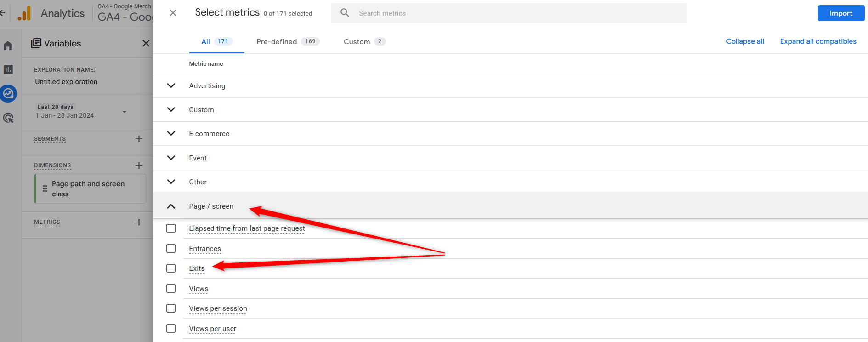Click the Views per user label
Viewport: 868px width, 342px height.
click(212, 329)
